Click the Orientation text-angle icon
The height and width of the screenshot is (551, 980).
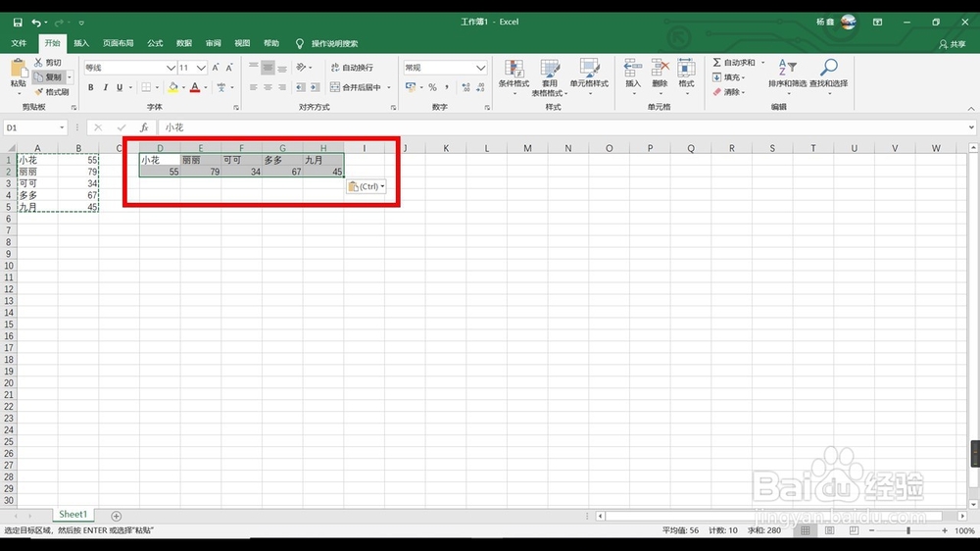tap(301, 68)
